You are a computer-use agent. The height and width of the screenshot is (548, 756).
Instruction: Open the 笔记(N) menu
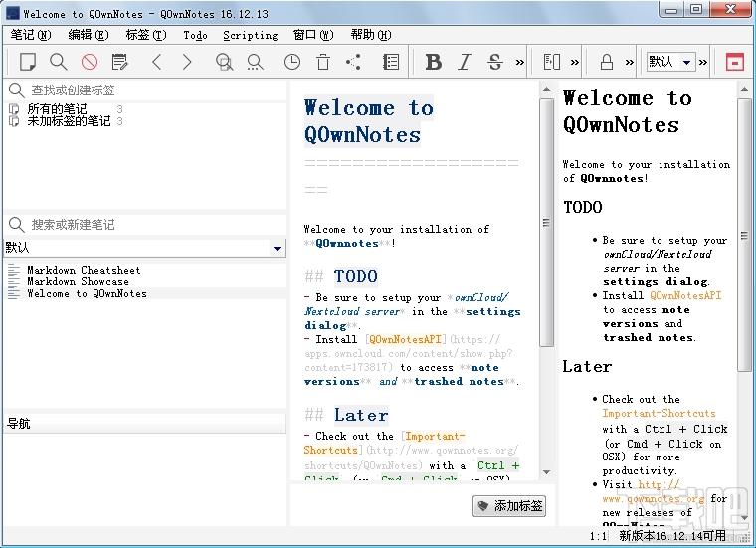tap(31, 35)
